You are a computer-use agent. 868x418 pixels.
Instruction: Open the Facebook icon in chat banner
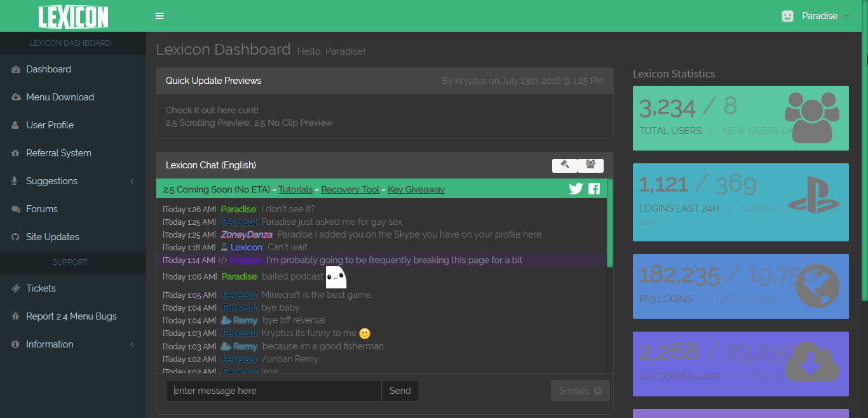(x=594, y=189)
